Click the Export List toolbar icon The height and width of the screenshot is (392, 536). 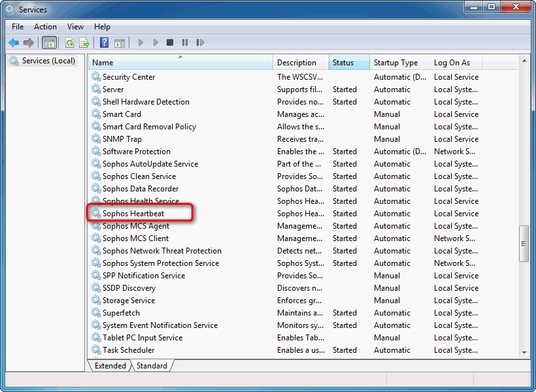pyautogui.click(x=84, y=42)
